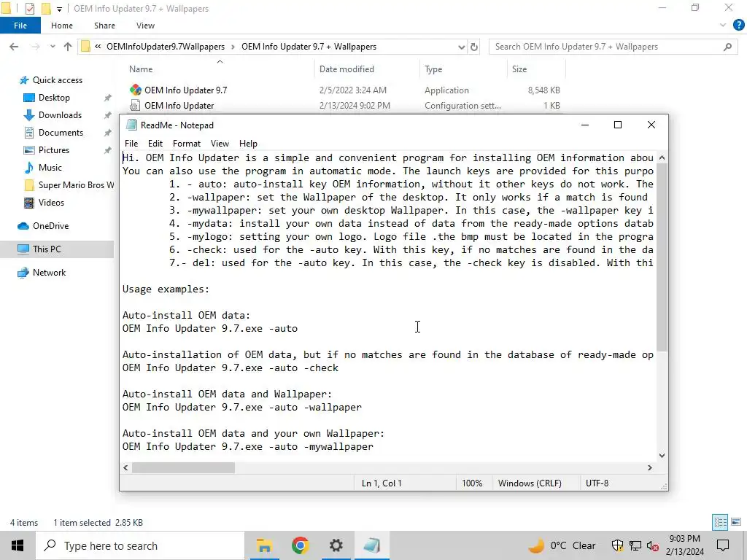The image size is (747, 560).
Task: Open the Windows Start menu
Action: tap(18, 545)
